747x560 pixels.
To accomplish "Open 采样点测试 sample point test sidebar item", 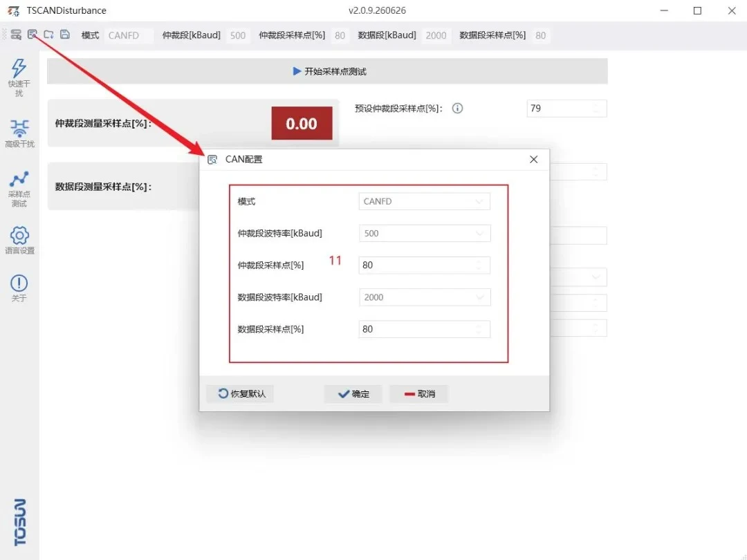I will [19, 189].
